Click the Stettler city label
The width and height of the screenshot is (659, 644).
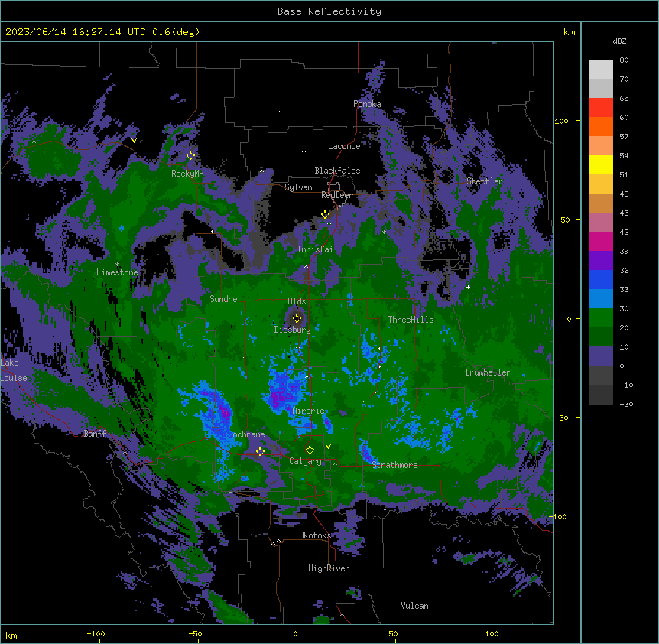[485, 181]
